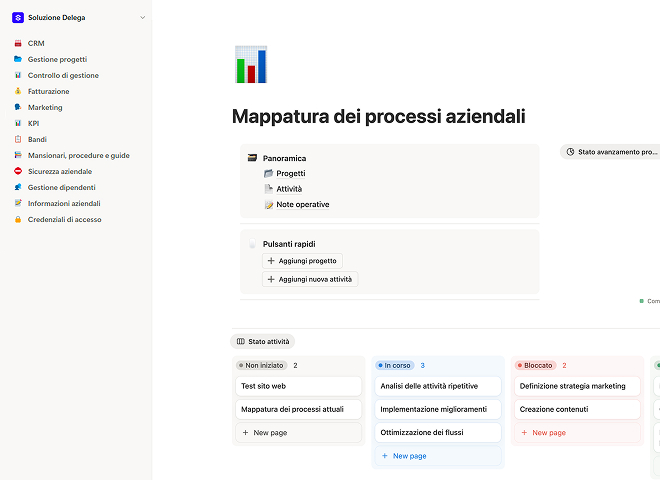The image size is (660, 480).
Task: Click the bar chart page icon
Action: [x=251, y=64]
